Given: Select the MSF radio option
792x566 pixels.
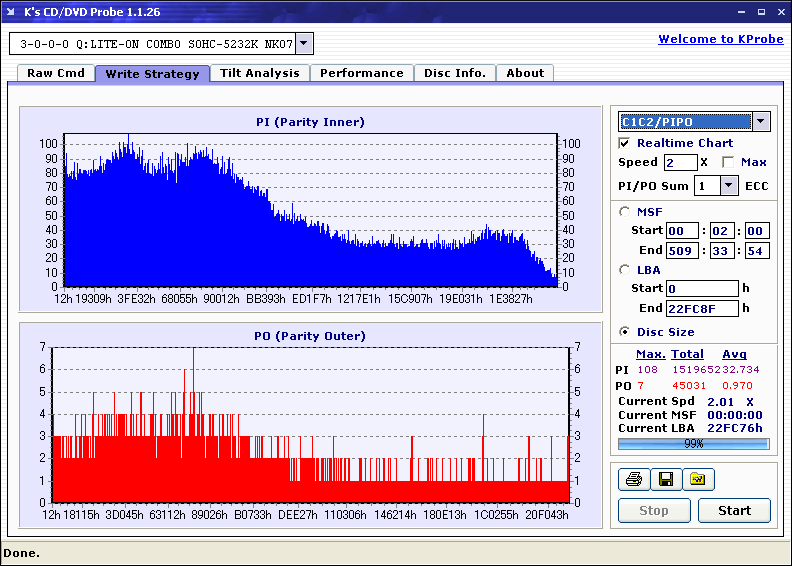Looking at the screenshot, I should pyautogui.click(x=625, y=212).
